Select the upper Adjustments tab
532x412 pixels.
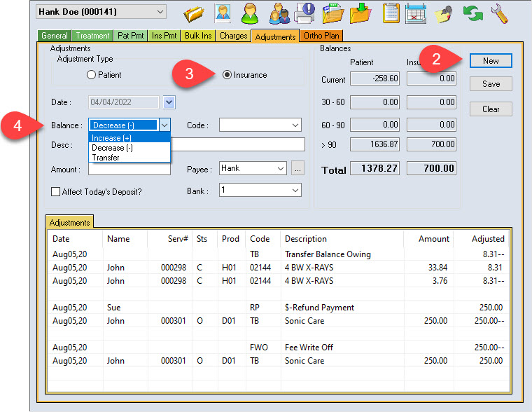pos(275,36)
